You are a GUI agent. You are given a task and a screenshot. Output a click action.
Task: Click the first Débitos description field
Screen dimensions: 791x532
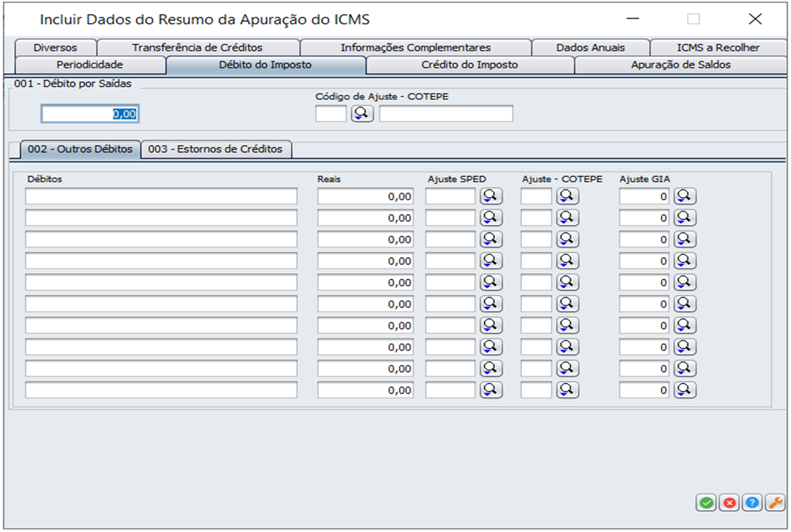(160, 196)
